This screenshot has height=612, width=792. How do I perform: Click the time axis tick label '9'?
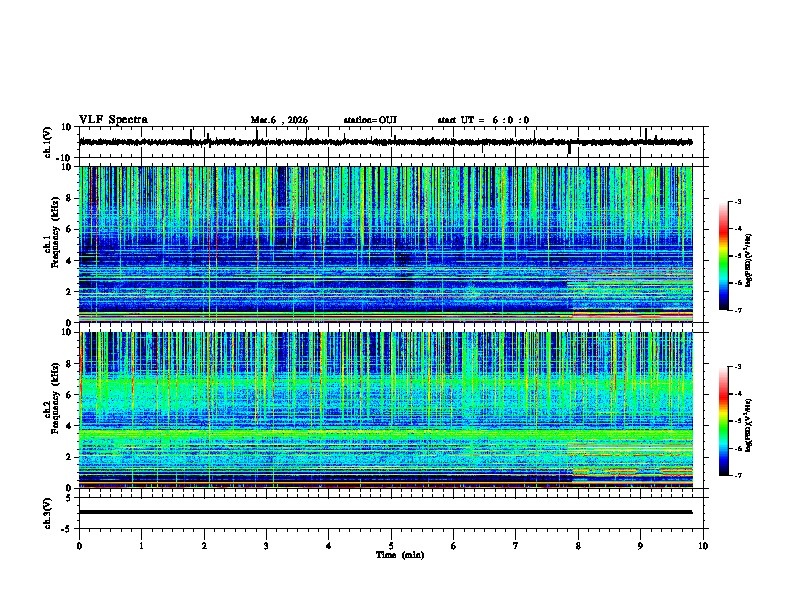click(640, 546)
